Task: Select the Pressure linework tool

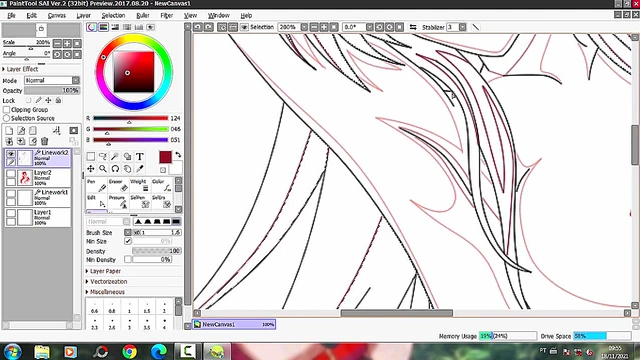Action: point(118,201)
